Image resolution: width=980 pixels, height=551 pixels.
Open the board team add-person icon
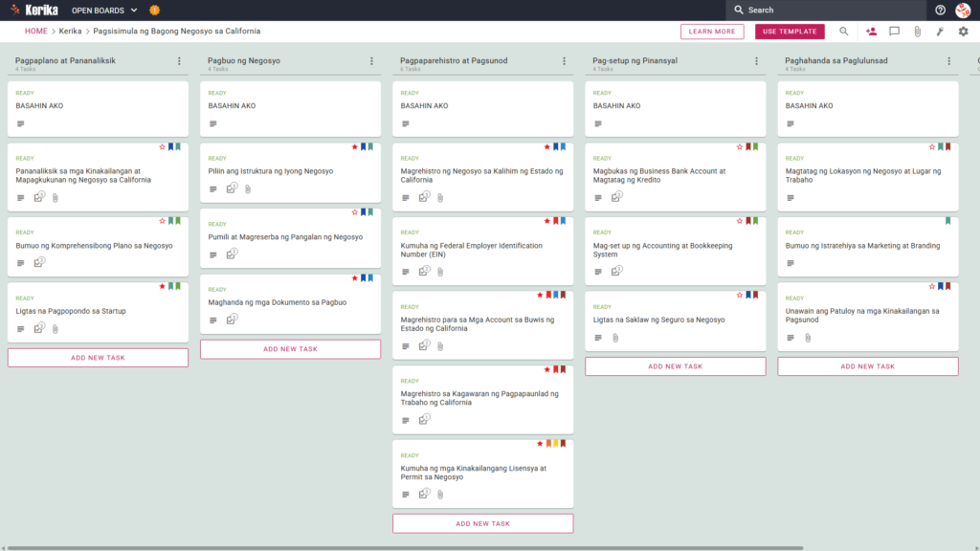[x=871, y=32]
